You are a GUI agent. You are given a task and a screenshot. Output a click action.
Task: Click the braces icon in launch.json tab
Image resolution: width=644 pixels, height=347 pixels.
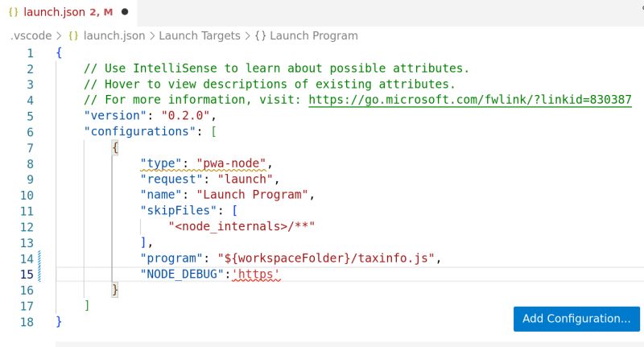tap(13, 12)
